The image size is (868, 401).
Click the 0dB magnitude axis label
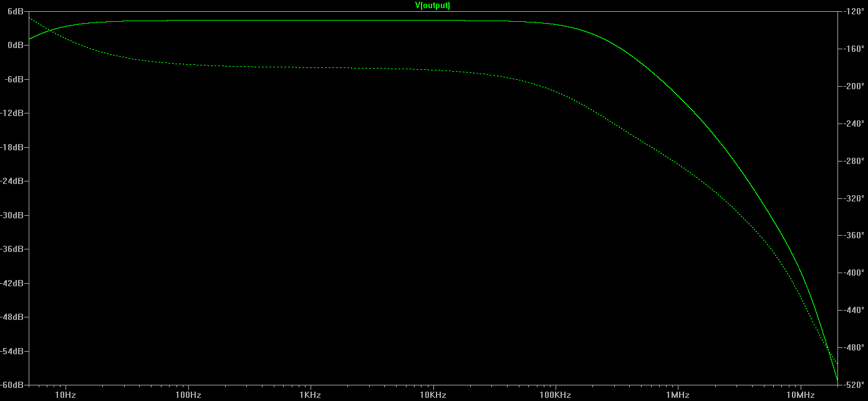[x=16, y=46]
